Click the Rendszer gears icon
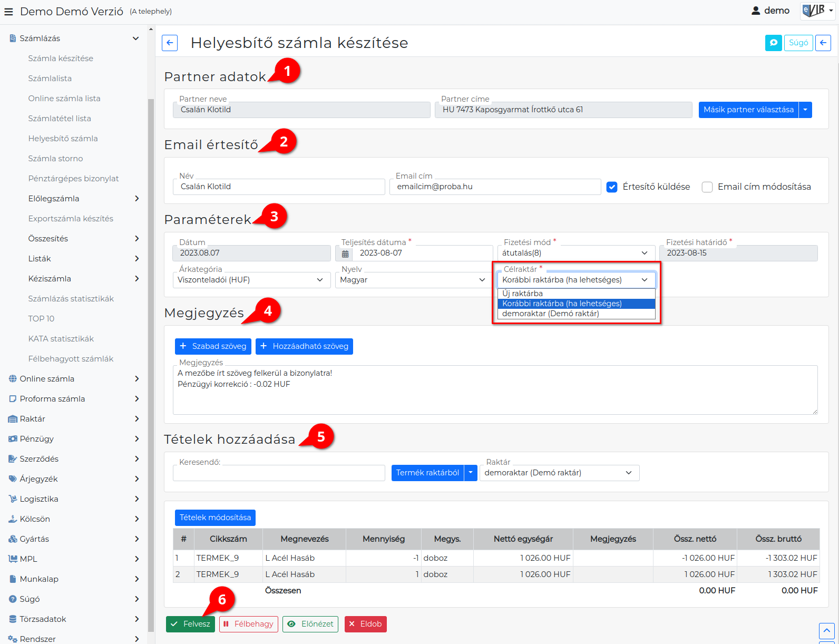This screenshot has height=644, width=839. 13,639
